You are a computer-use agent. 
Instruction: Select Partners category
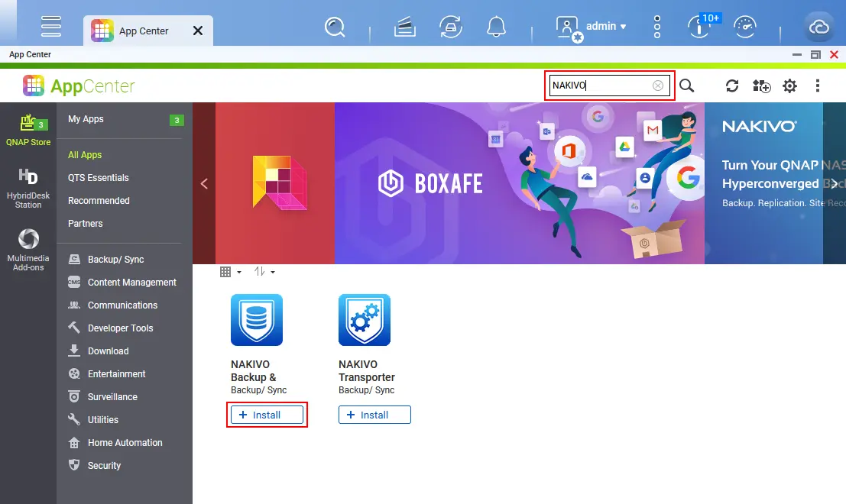(x=86, y=223)
